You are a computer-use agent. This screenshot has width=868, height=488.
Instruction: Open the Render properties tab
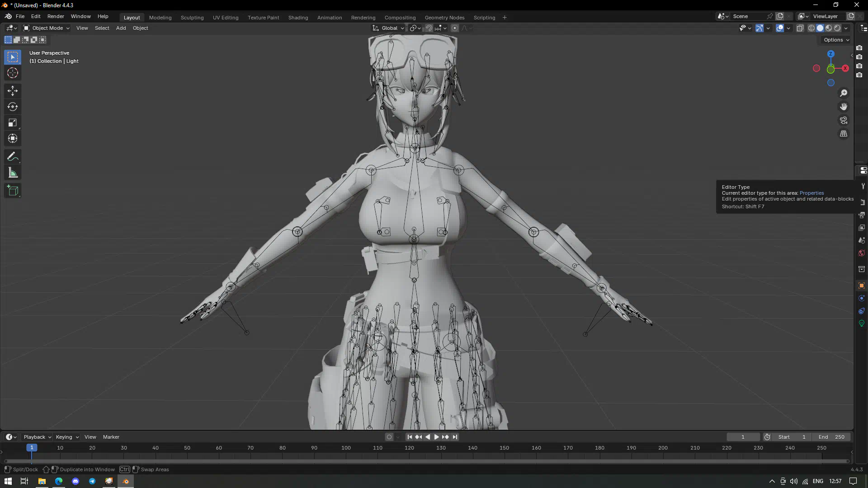[x=862, y=202]
